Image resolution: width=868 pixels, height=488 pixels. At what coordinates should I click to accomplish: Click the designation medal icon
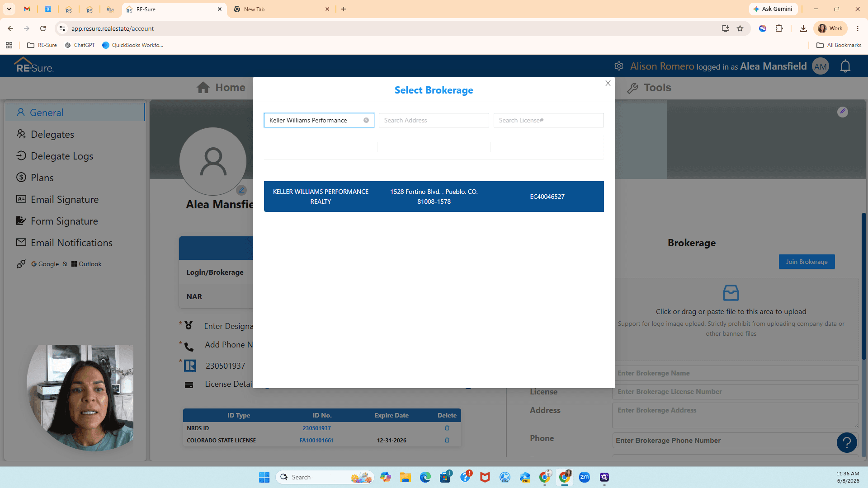click(189, 325)
